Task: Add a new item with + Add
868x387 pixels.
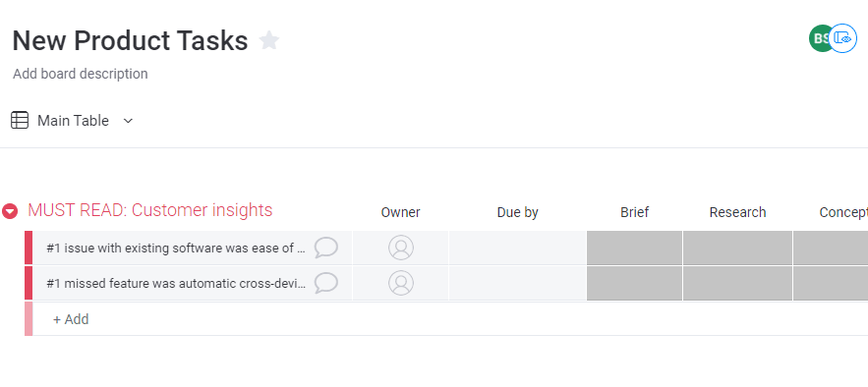Action: point(71,319)
